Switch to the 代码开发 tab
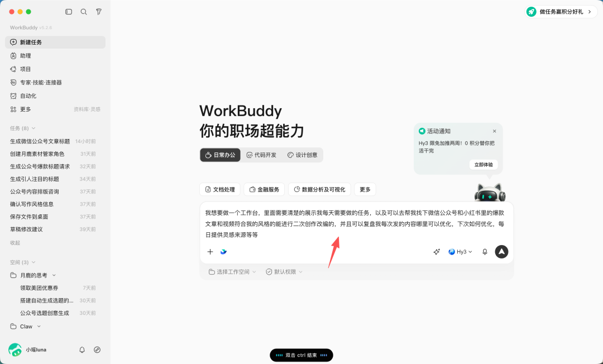This screenshot has height=364, width=603. (261, 155)
